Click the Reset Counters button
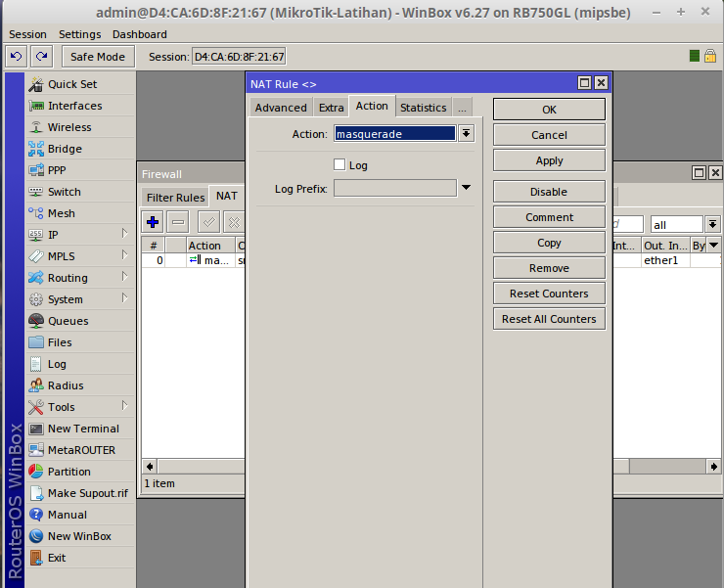 [x=549, y=294]
